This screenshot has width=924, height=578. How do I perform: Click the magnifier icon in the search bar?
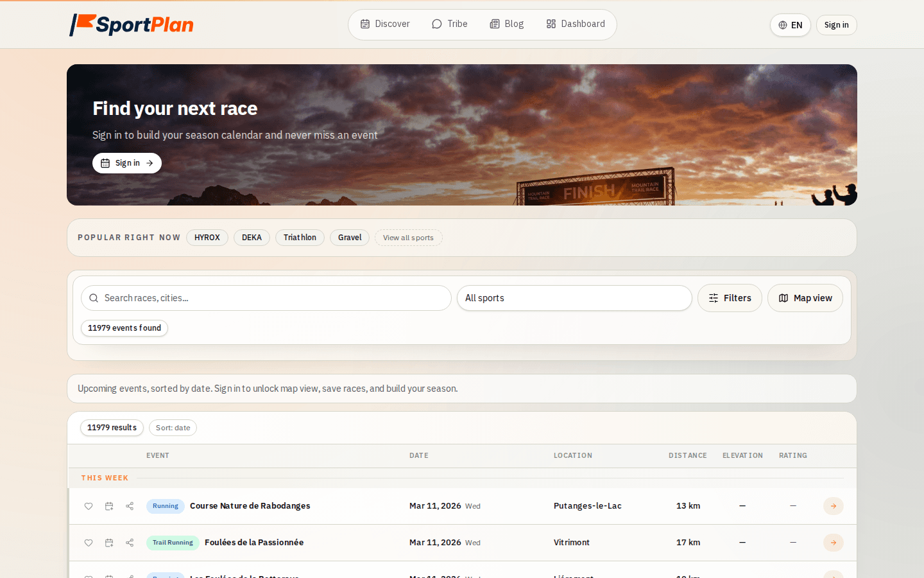(x=94, y=298)
